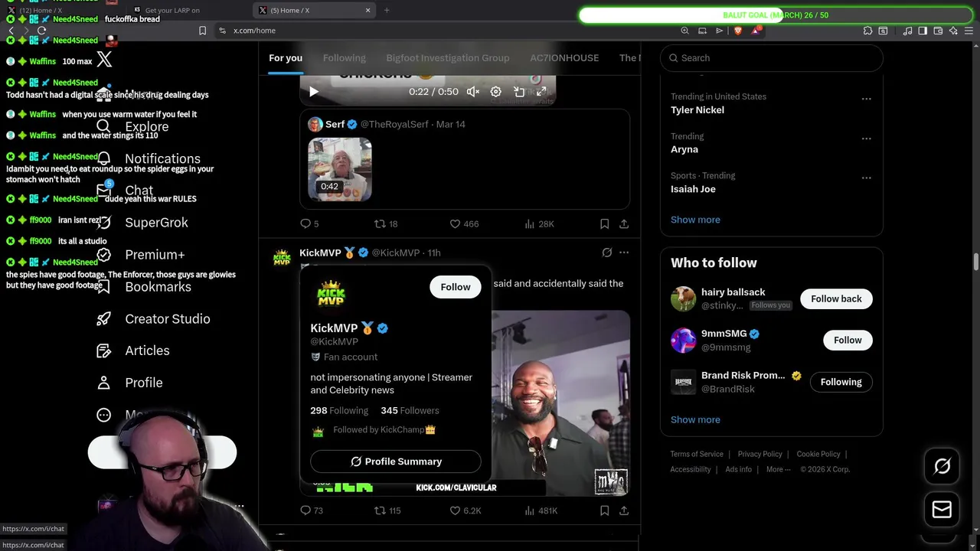Image resolution: width=980 pixels, height=551 pixels.
Task: Switch to Bigfoot Investigation Group tab
Action: [x=448, y=58]
